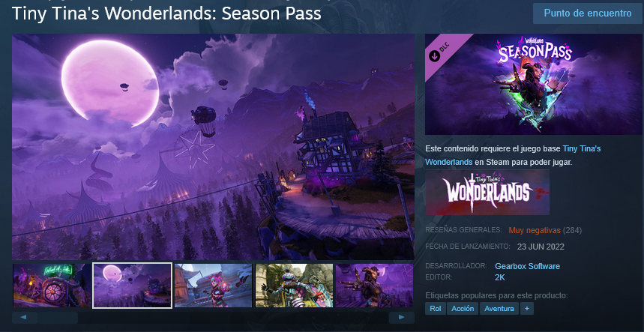The width and height of the screenshot is (644, 332).
Task: Open the Gearbox Software developer page
Action: click(527, 266)
